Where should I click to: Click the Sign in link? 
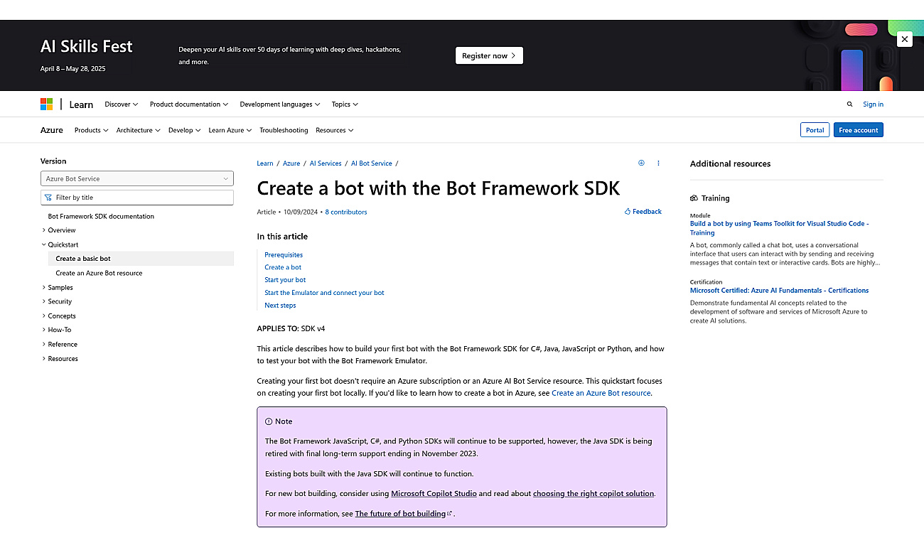[873, 104]
